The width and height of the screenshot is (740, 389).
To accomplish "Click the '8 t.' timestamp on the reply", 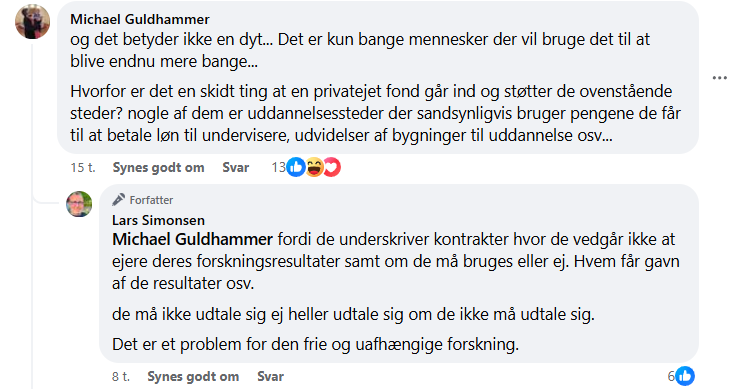I will pyautogui.click(x=121, y=376).
